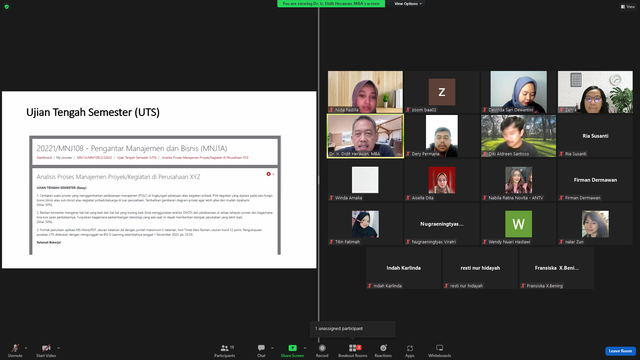Select the Aisella Dita participant tile
The height and width of the screenshot is (360, 640).
click(x=442, y=180)
